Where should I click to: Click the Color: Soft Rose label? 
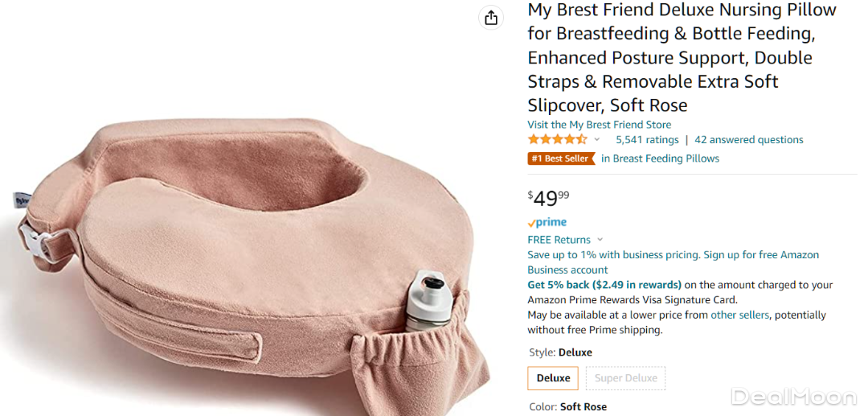coord(567,407)
